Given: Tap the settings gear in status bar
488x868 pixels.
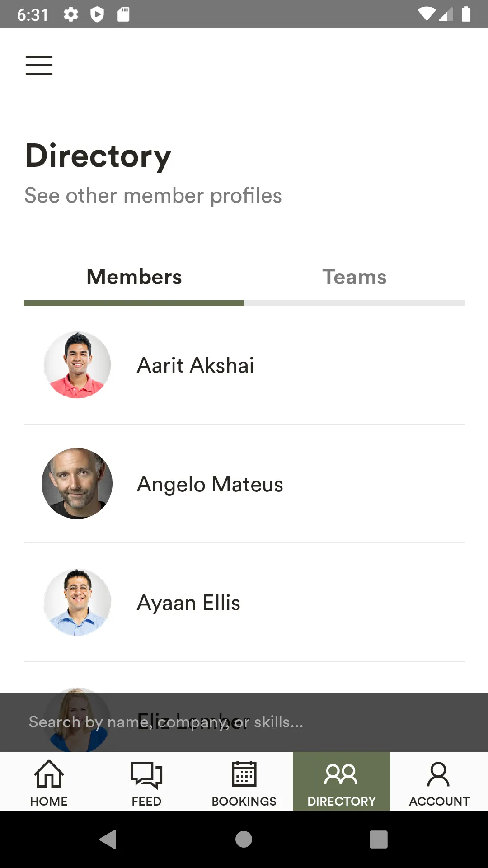Looking at the screenshot, I should 71,14.
